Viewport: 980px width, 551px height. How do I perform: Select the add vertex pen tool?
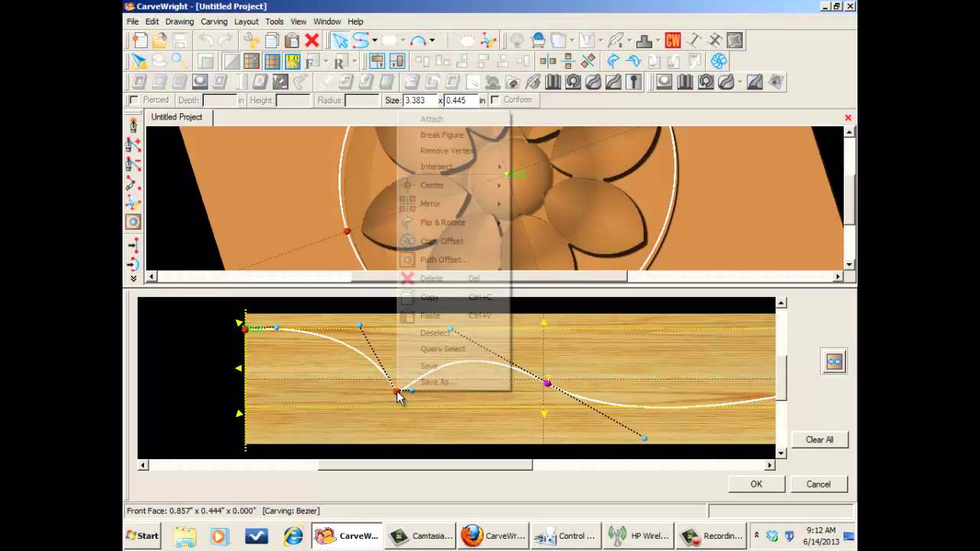pyautogui.click(x=133, y=145)
